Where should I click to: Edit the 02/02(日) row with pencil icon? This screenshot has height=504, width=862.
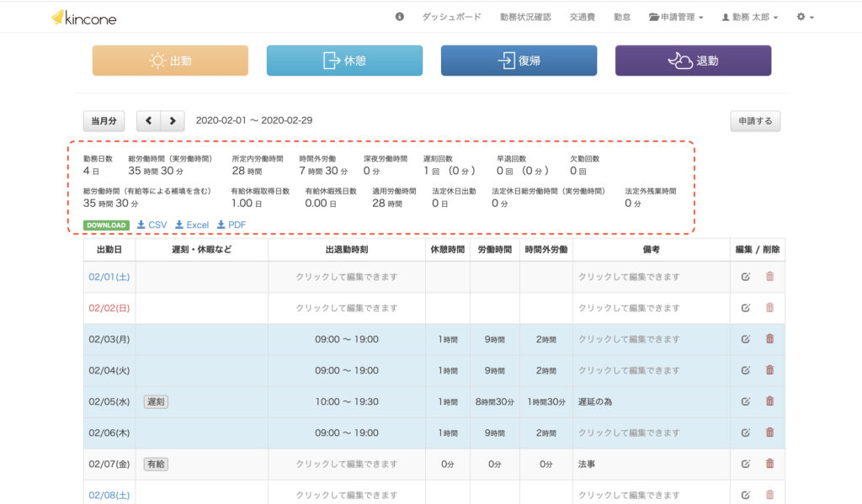(746, 308)
